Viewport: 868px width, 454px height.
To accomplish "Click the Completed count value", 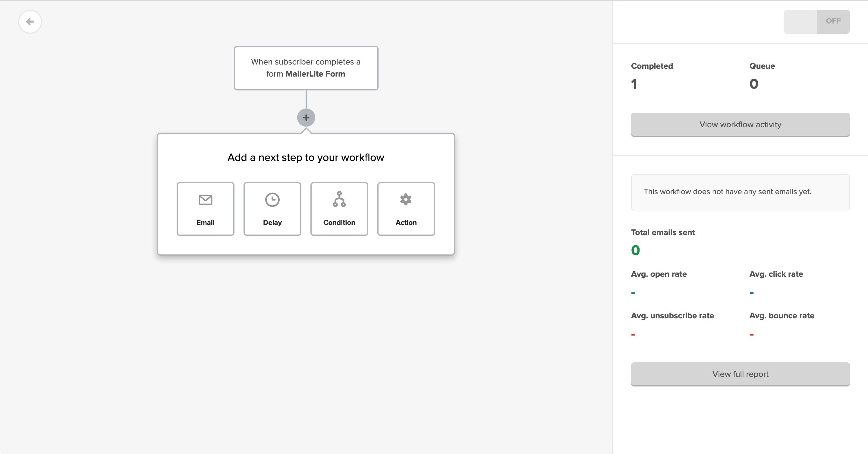I will click(634, 84).
